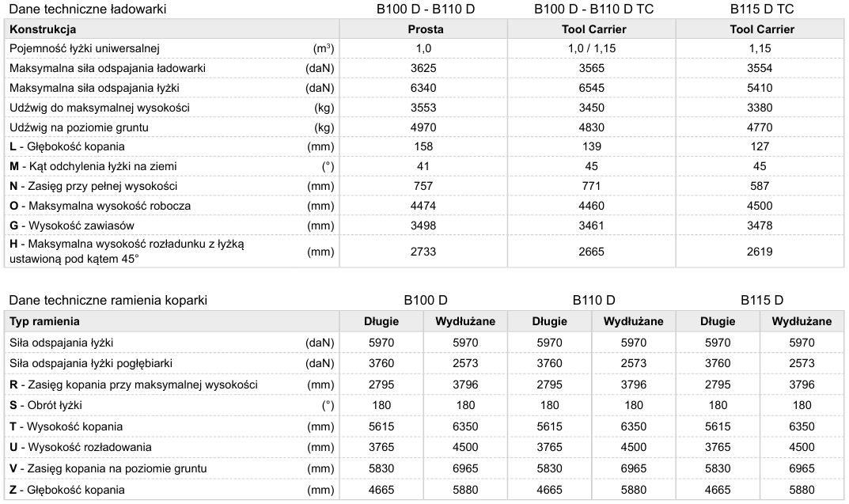The width and height of the screenshot is (849, 504).
Task: Select the 2733 unloading height value
Action: point(424,252)
